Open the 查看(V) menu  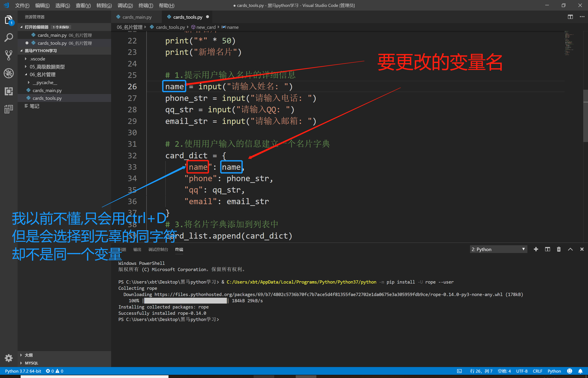click(x=83, y=5)
